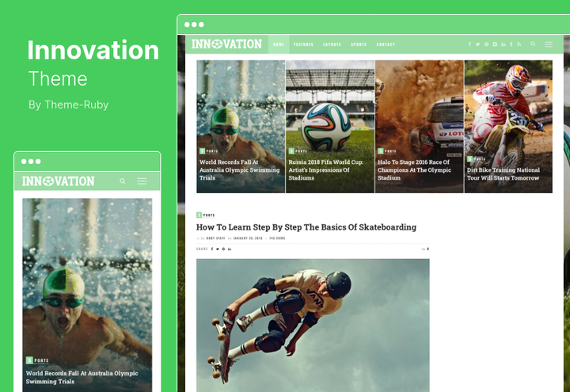Click '743 views' count text
The width and height of the screenshot is (570, 392).
(277, 238)
